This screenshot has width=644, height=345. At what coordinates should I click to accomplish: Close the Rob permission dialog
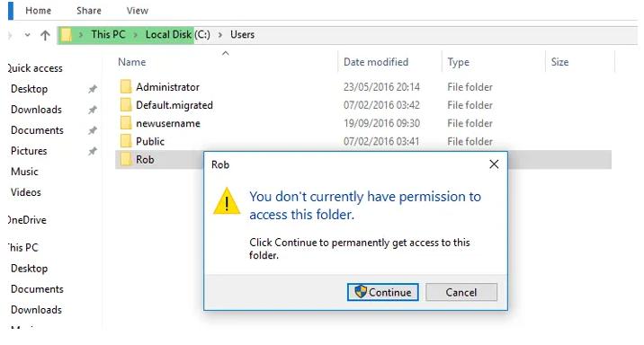[494, 164]
